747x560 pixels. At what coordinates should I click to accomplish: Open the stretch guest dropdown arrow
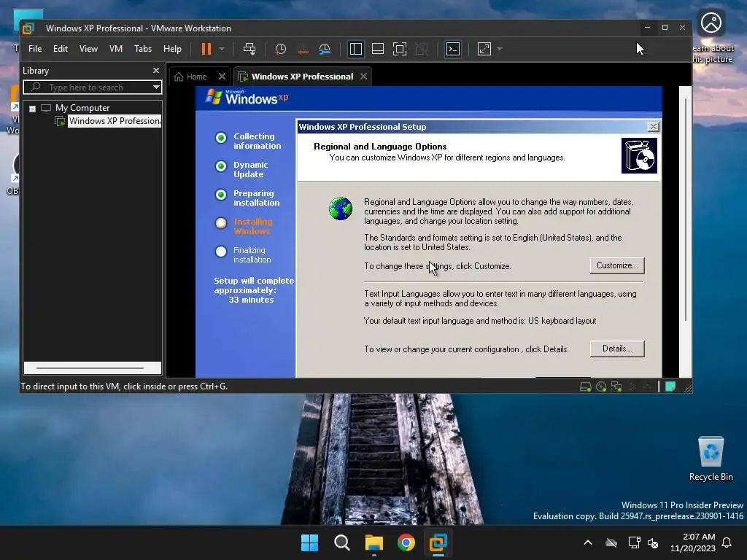tap(499, 49)
